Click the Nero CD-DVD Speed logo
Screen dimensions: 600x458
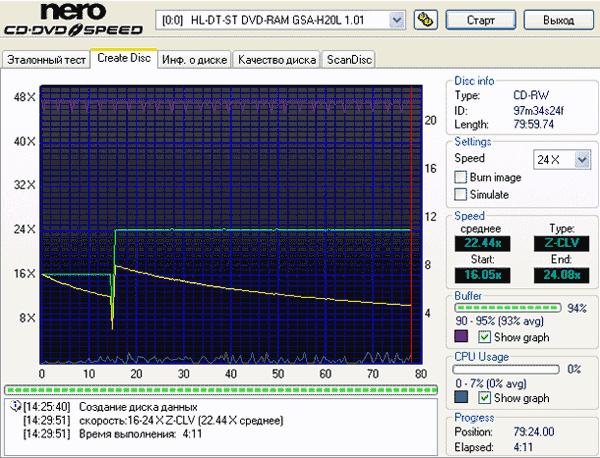point(73,19)
